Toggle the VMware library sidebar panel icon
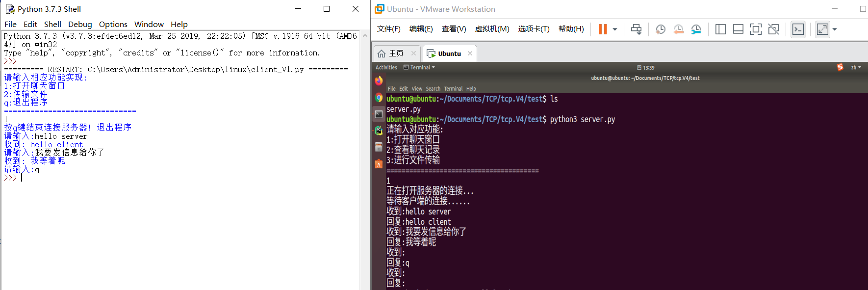868x290 pixels. [x=720, y=29]
